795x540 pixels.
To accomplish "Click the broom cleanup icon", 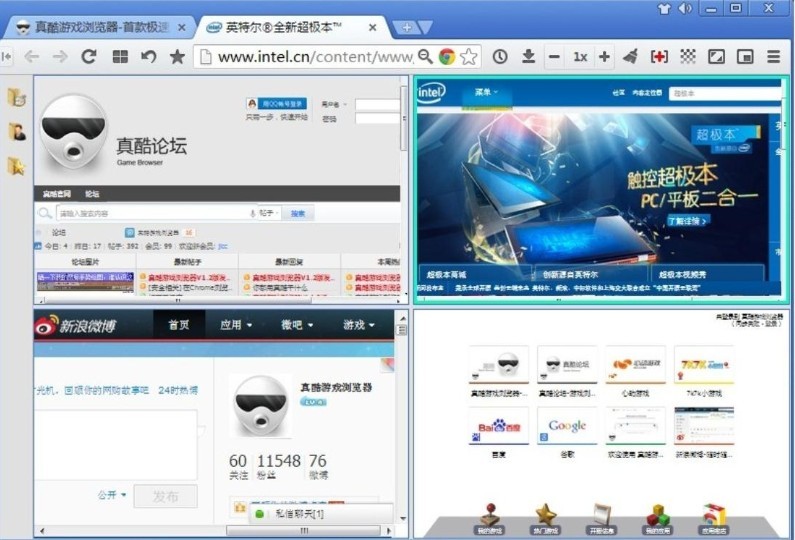I will [x=630, y=57].
